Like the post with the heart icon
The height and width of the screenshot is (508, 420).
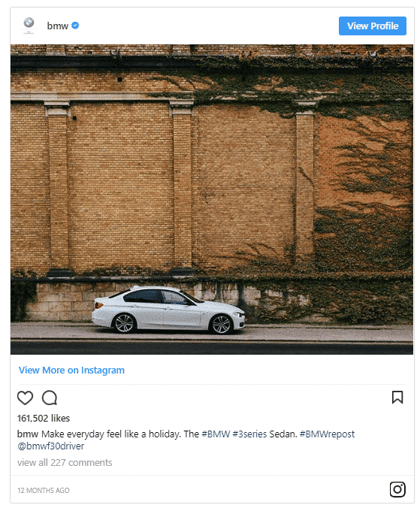(x=25, y=398)
